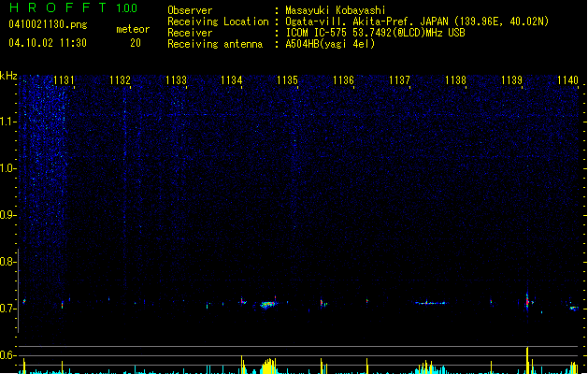Click the Ogata-vill. Akita-Pref. JAPAN location text
The height and width of the screenshot is (374, 588).
tap(417, 22)
